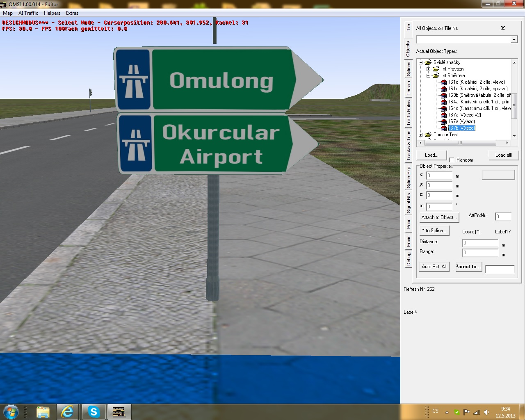Expand the Inf.Provozní tree folder
This screenshot has height=420, width=525.
coord(428,69)
